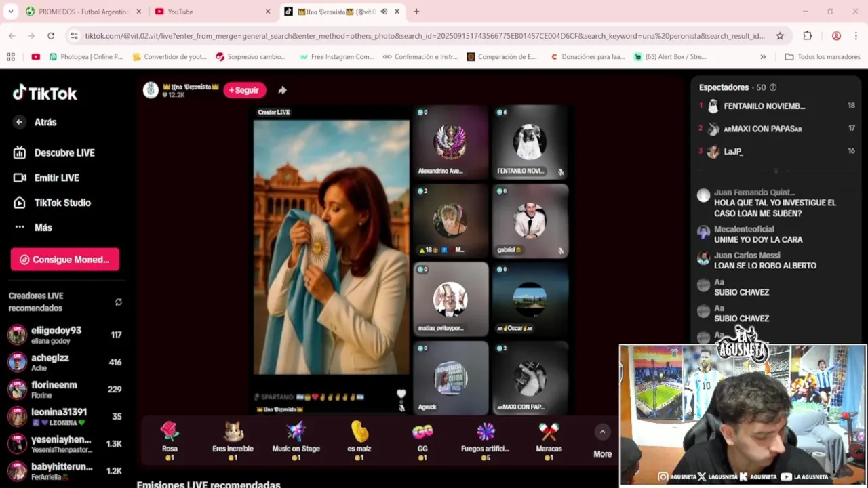
Task: Click Juan Carlos Messi chat username
Action: click(x=747, y=256)
